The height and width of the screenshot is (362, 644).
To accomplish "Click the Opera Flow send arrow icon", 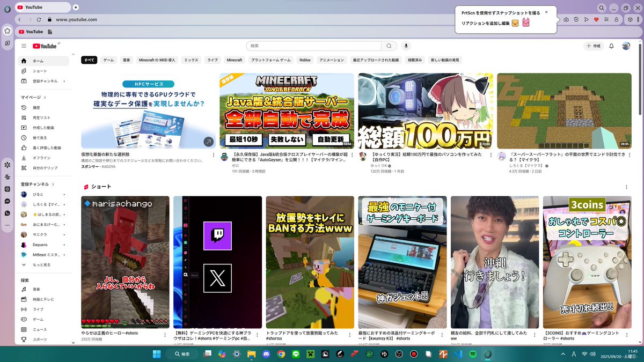I will click(586, 19).
